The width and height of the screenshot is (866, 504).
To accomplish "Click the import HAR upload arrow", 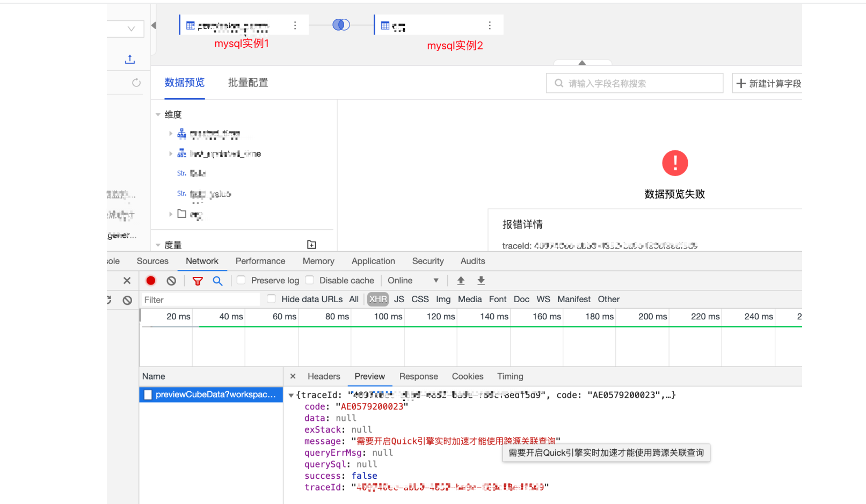I will tap(461, 281).
